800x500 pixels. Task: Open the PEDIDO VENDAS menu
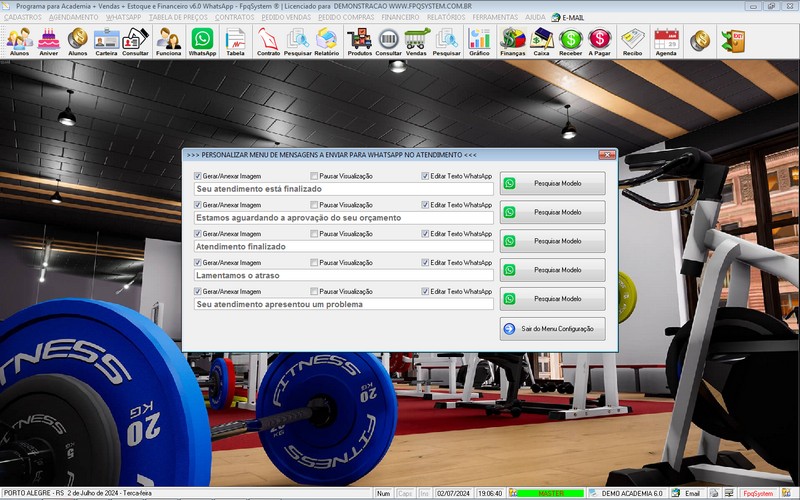tap(286, 17)
